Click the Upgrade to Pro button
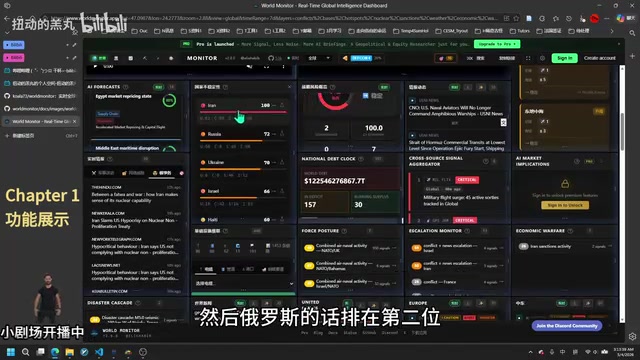This screenshot has width=640, height=360. [x=497, y=44]
